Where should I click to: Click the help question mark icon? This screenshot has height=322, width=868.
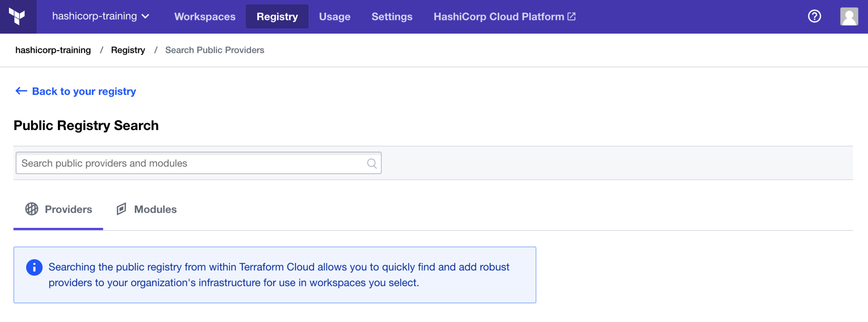point(814,16)
